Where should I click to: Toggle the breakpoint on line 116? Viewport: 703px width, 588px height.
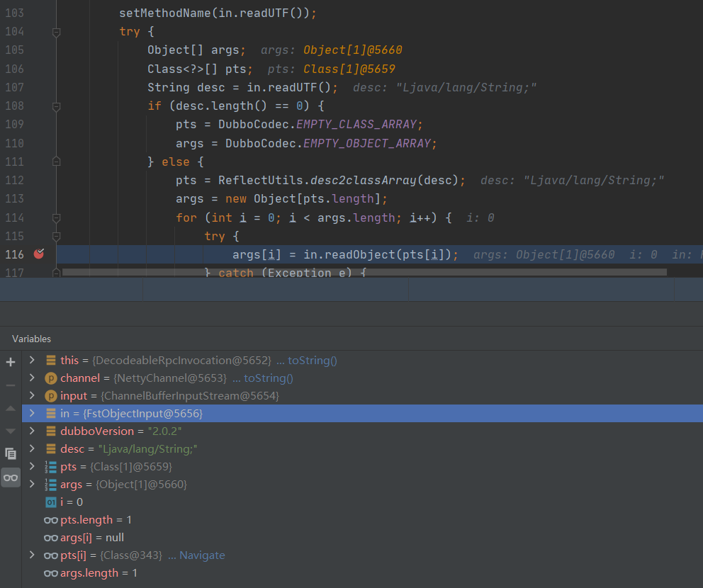point(38,254)
